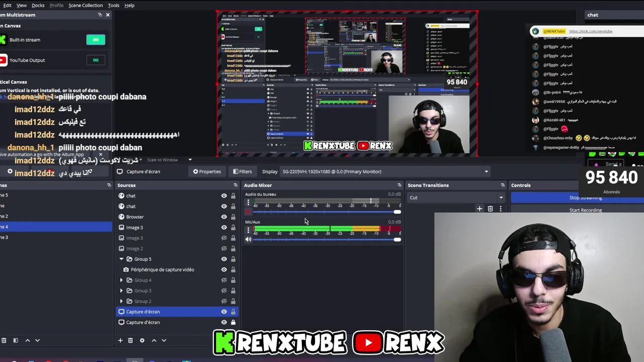
Task: Hide the highlighted Capture d'écran source
Action: click(x=224, y=312)
